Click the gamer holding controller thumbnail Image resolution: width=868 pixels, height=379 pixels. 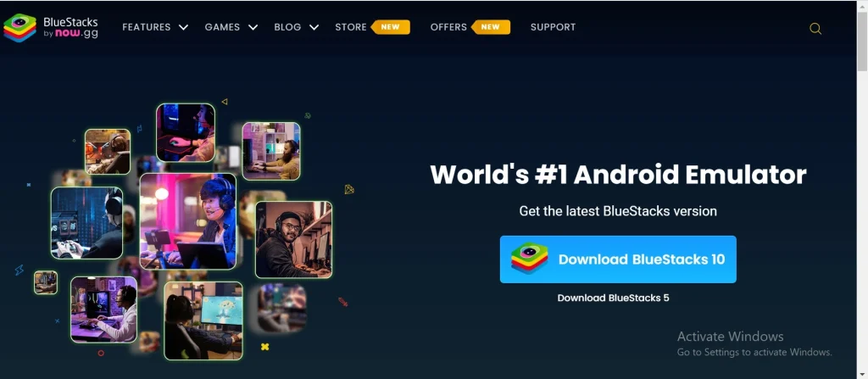[86, 223]
